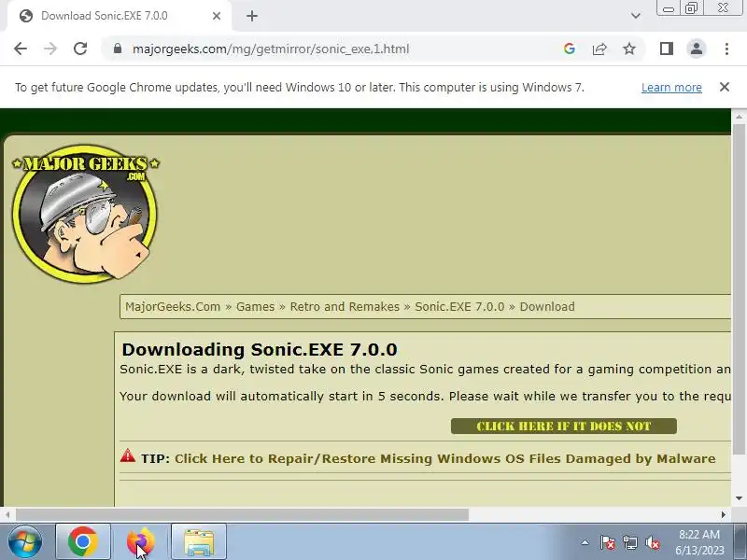Click the 'Downloading Sonic.EXE 7.0.0' heading
Image resolution: width=747 pixels, height=560 pixels.
pyautogui.click(x=260, y=349)
